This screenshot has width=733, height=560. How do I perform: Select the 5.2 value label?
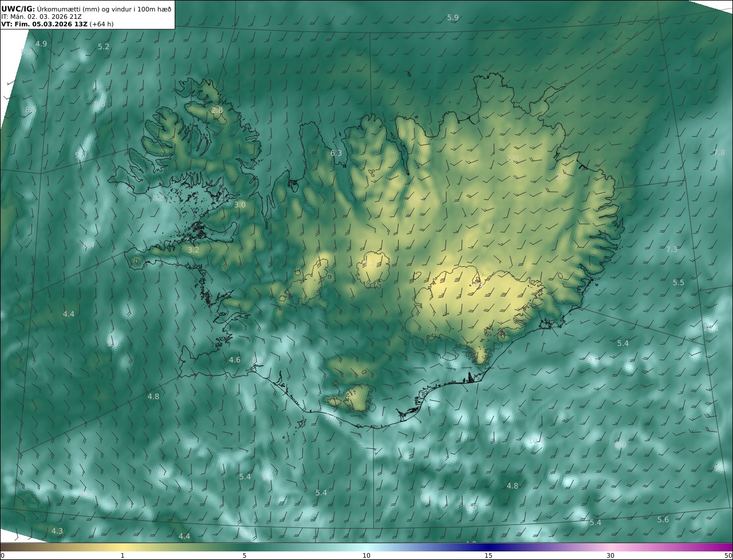pyautogui.click(x=104, y=47)
